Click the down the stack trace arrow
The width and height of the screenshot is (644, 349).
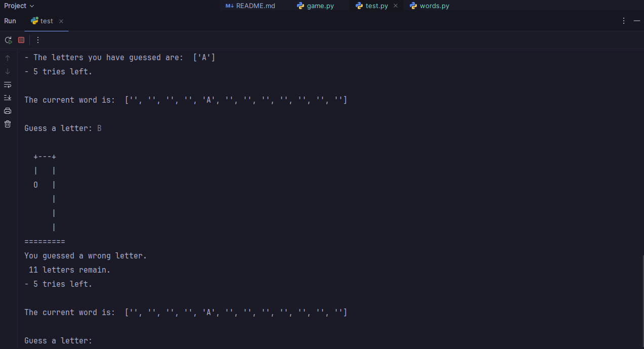pyautogui.click(x=8, y=71)
